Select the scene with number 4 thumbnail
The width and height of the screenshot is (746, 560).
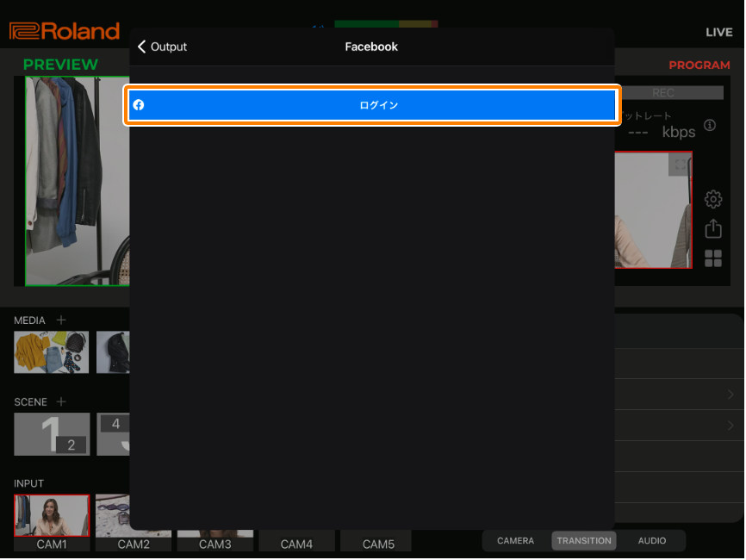[113, 434]
